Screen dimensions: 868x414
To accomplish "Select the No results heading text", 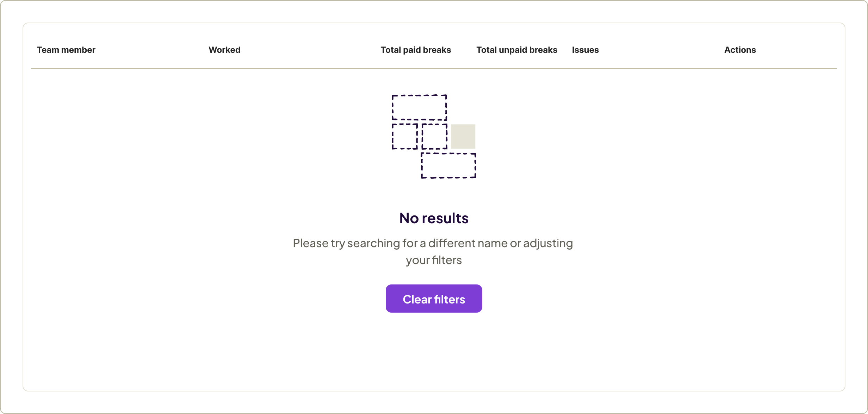I will [x=433, y=218].
